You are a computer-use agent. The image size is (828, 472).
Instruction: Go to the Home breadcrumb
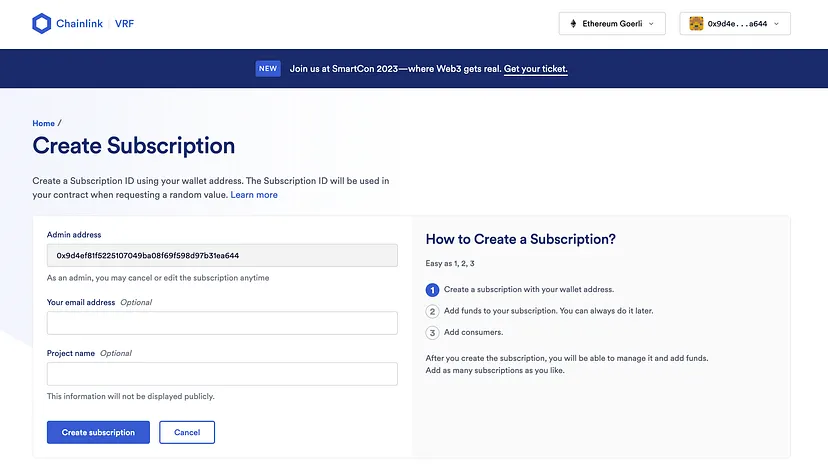43,123
